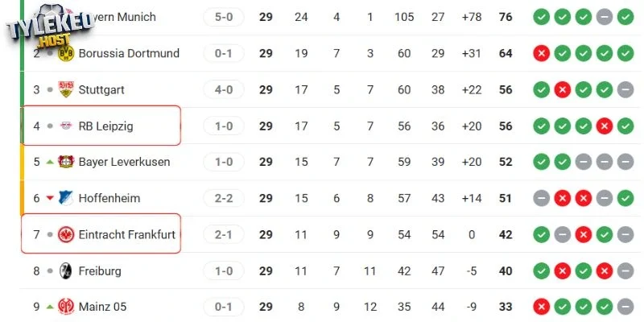Image resolution: width=644 pixels, height=322 pixels.
Task: Open the Borussia Dortmund team link
Action: pos(129,53)
